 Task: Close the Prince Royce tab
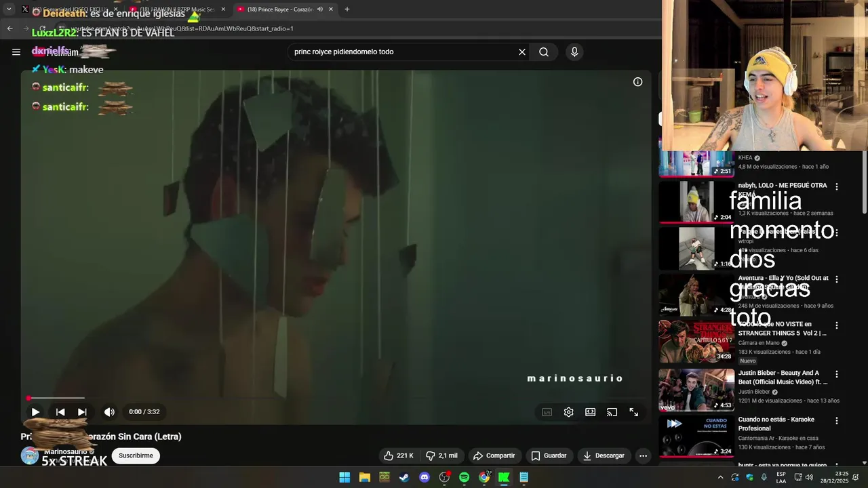pyautogui.click(x=331, y=9)
